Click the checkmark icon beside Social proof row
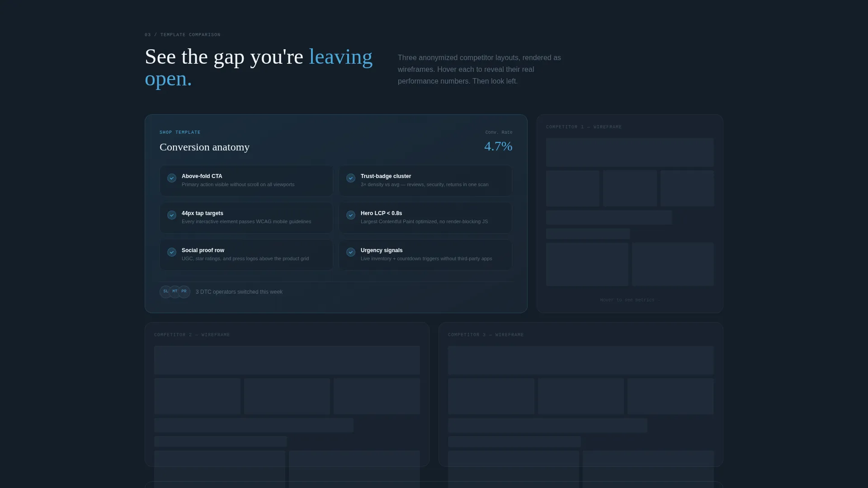Screen dimensions: 868x488 pyautogui.click(x=172, y=252)
